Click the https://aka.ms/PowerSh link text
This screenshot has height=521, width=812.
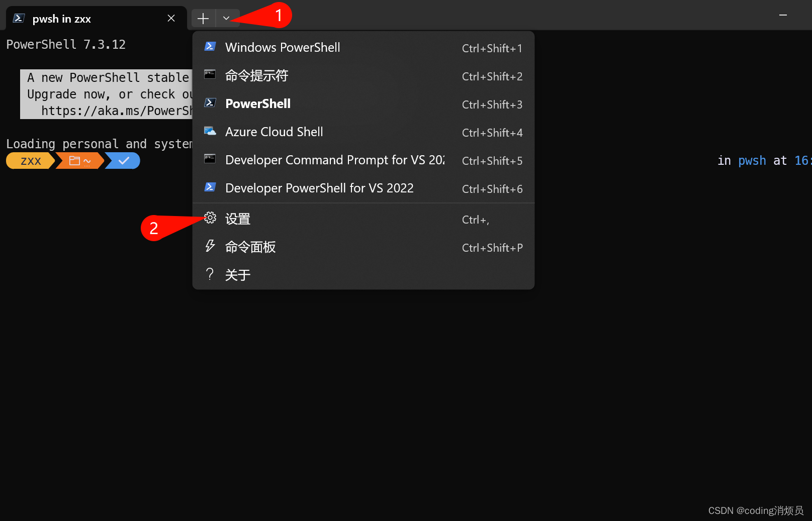tap(117, 111)
